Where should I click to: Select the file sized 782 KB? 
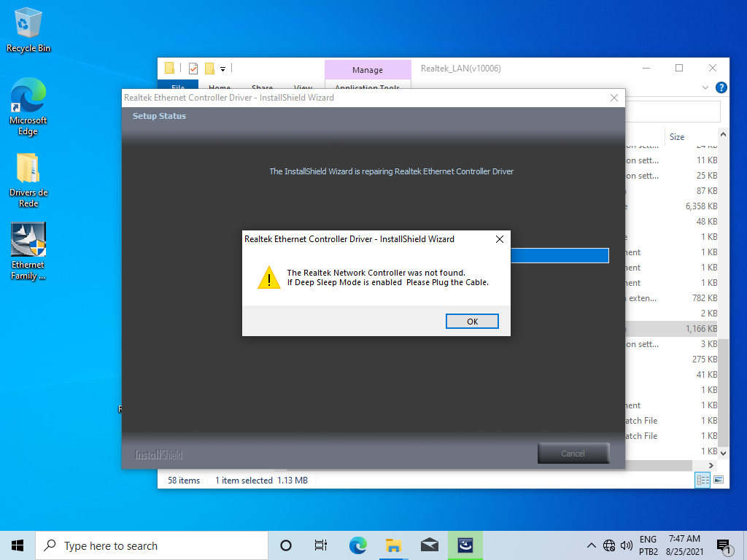(671, 298)
